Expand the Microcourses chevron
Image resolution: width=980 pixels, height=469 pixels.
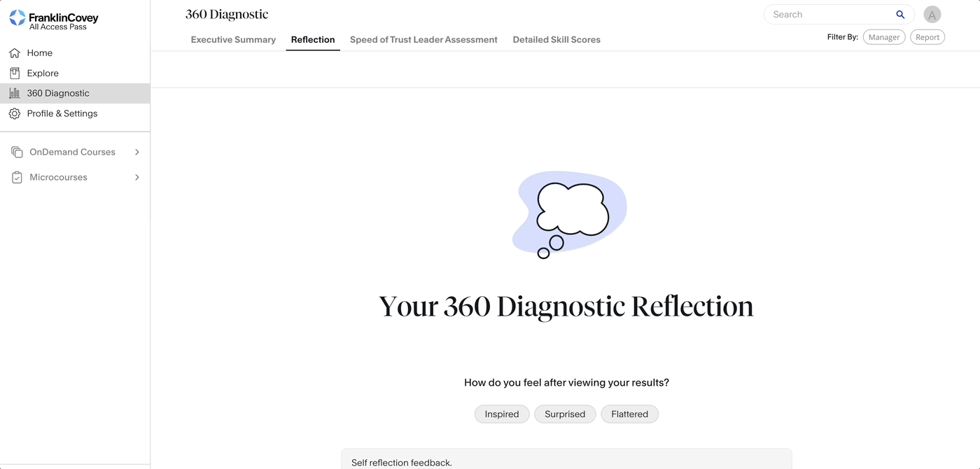tap(137, 178)
